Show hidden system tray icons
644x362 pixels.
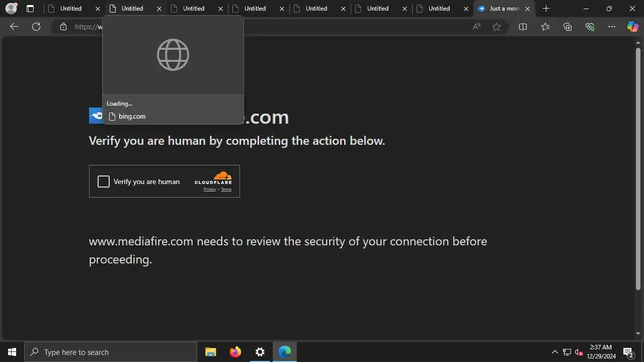[x=555, y=352]
